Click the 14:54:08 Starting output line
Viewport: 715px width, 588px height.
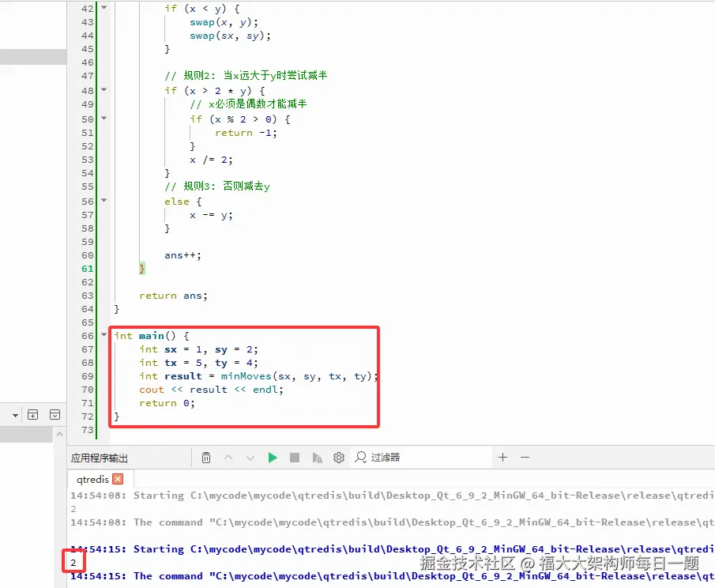click(x=392, y=496)
